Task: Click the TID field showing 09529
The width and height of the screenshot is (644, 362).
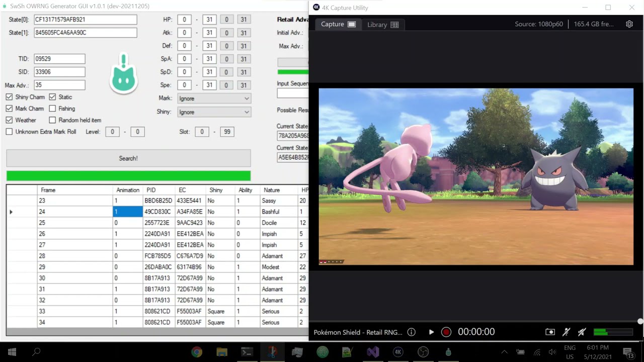Action: pyautogui.click(x=59, y=59)
